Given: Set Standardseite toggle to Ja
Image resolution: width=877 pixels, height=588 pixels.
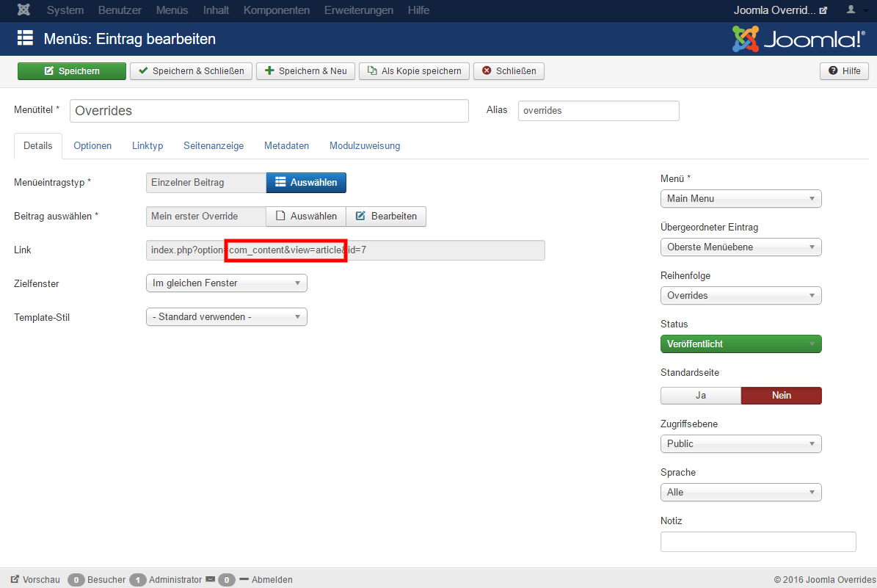Looking at the screenshot, I should coord(700,396).
